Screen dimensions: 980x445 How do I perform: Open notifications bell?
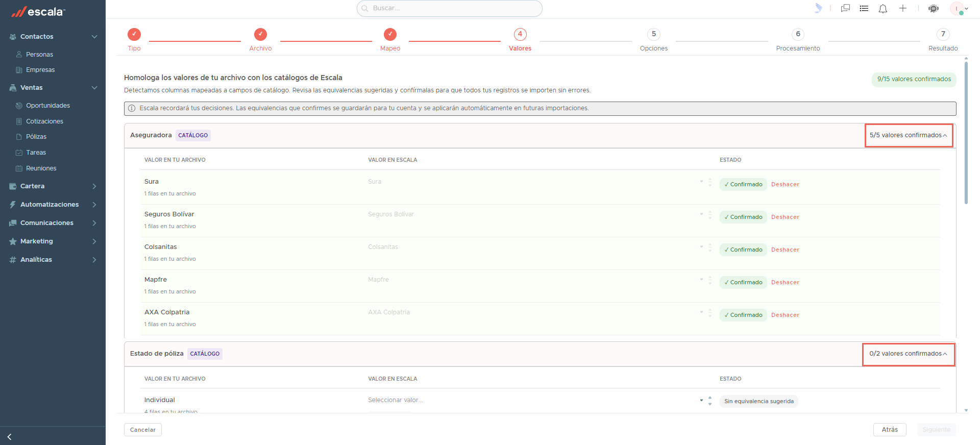(x=883, y=9)
